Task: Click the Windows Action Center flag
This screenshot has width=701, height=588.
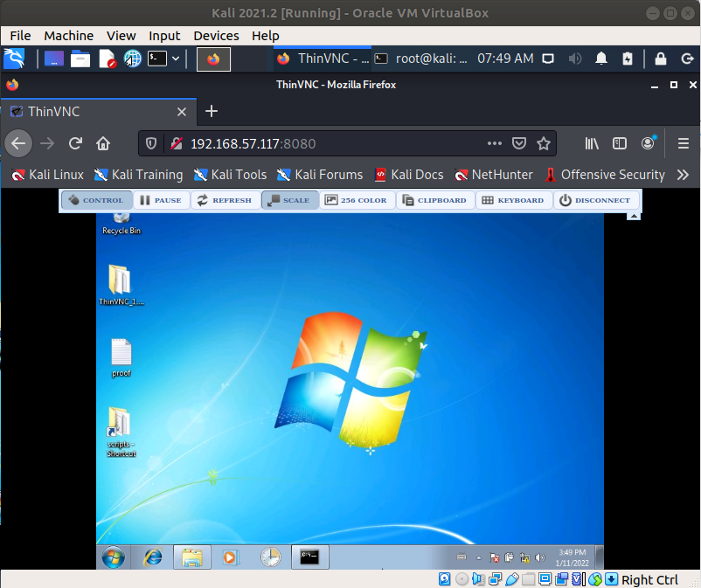Action: [494, 557]
